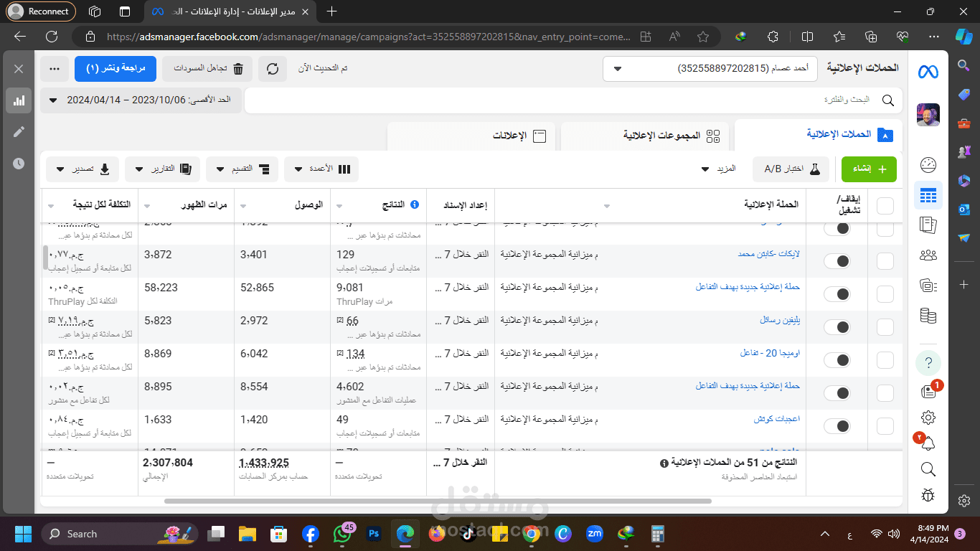Screen dimensions: 980x551
Task: Open the التقارير reports dropdown
Action: 162,169
